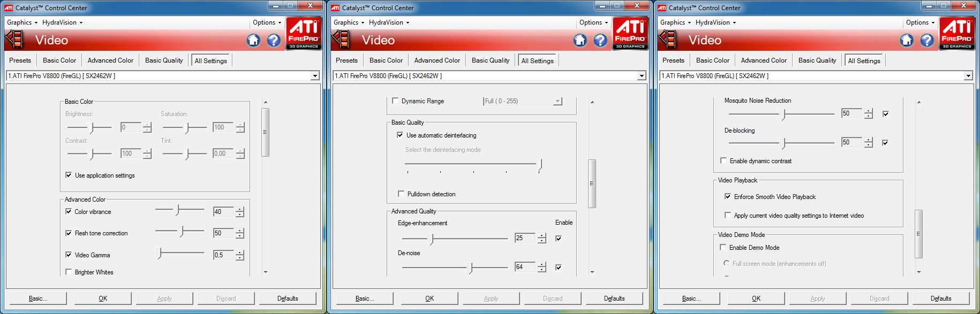Enable Dynamic Range checkbox
This screenshot has width=980, height=314.
point(395,101)
